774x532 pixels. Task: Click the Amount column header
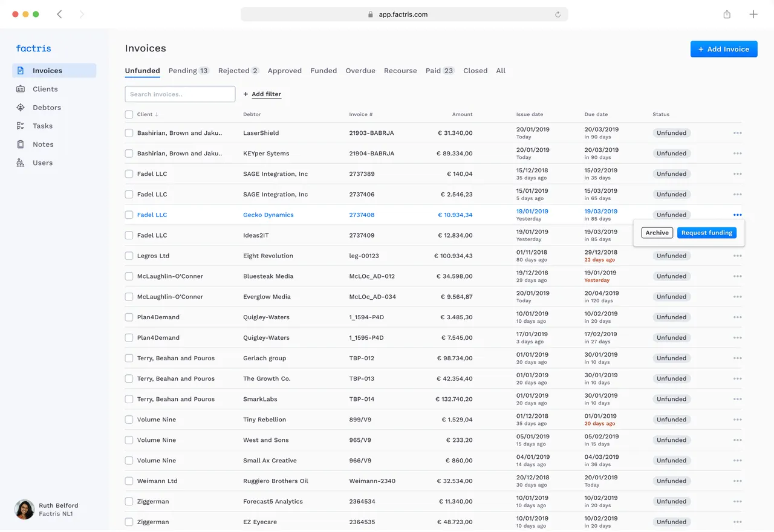point(463,114)
